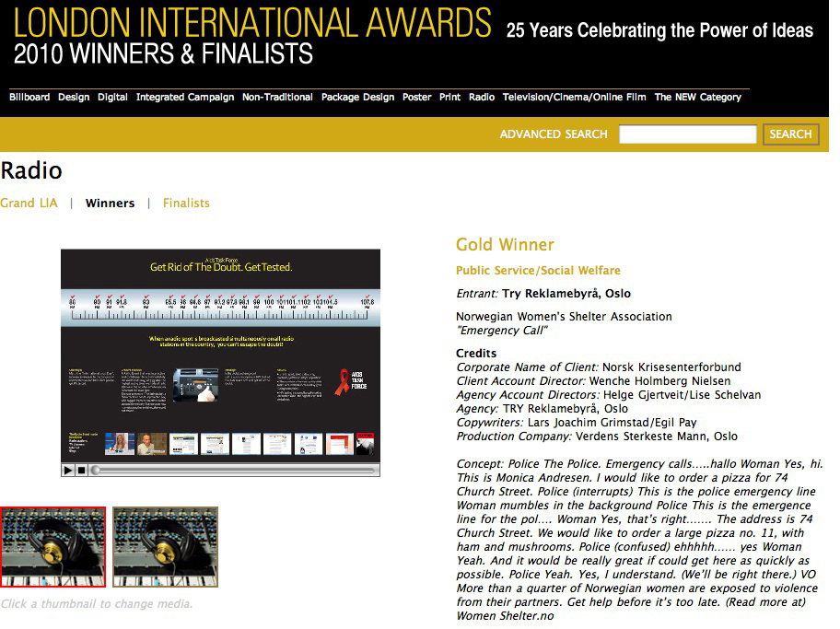The image size is (840, 629).
Task: Select the first headphone thumbnail with red border
Action: coord(53,546)
